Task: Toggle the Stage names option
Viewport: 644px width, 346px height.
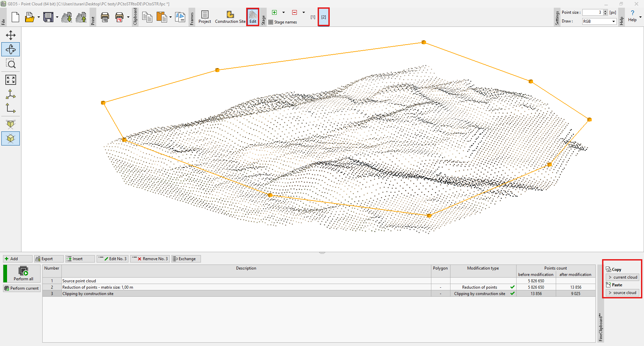Action: point(283,22)
